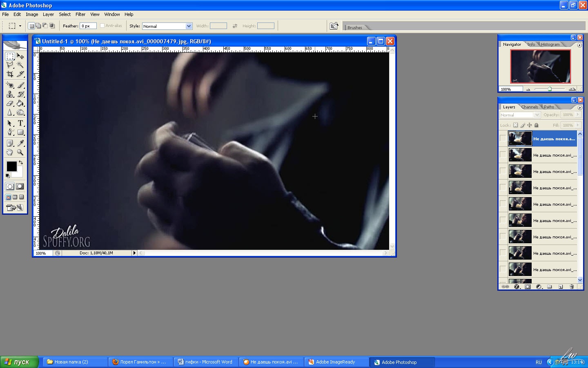The height and width of the screenshot is (368, 588).
Task: Switch to гифки - Microsoft Word in taskbar
Action: tap(206, 362)
